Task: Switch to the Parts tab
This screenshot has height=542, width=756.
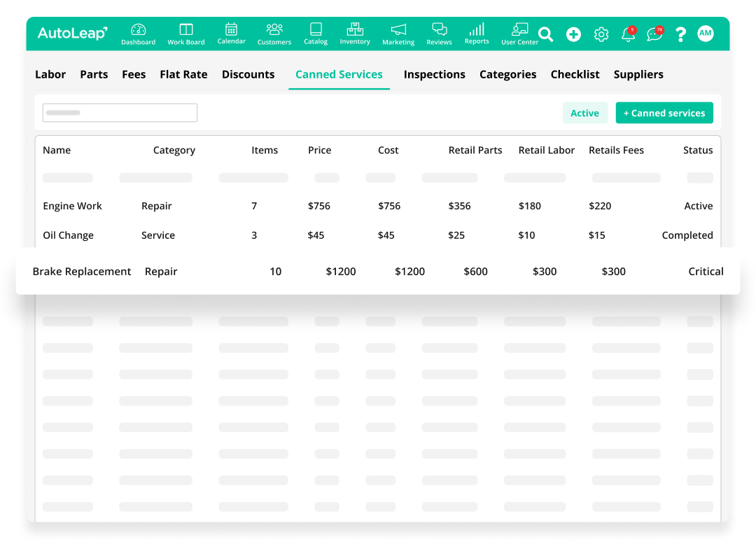Action: click(94, 74)
